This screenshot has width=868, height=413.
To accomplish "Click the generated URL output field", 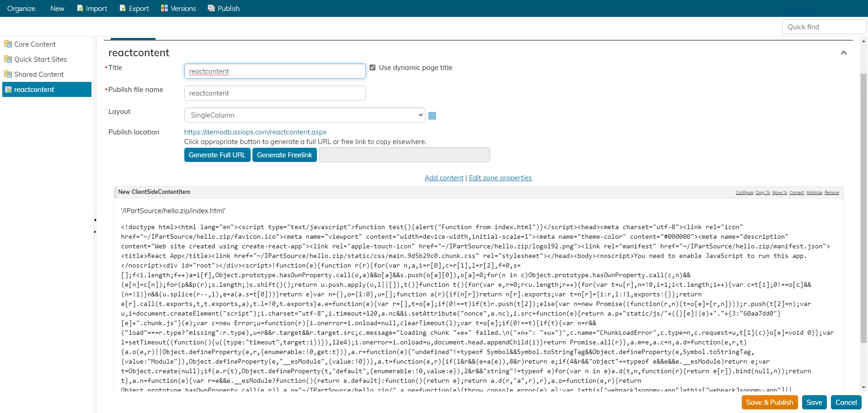I will click(404, 155).
